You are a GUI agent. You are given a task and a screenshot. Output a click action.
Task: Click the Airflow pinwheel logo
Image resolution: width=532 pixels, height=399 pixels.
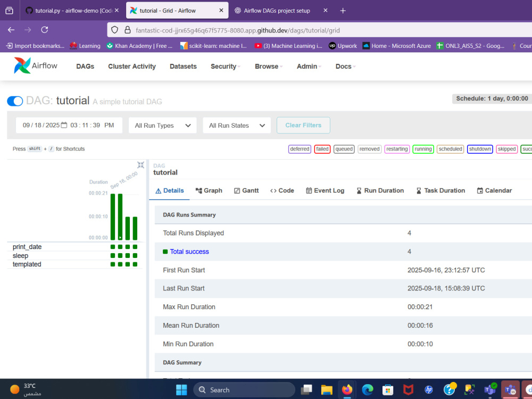[22, 65]
